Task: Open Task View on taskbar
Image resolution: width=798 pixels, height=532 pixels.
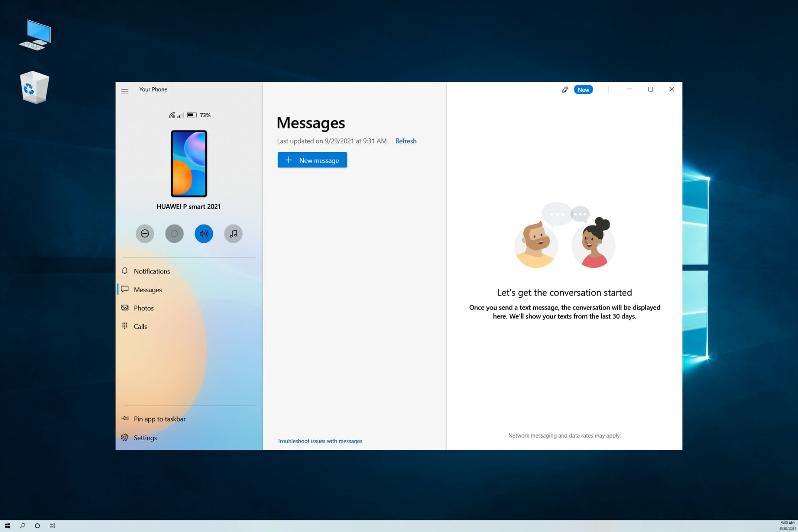Action: point(52,526)
